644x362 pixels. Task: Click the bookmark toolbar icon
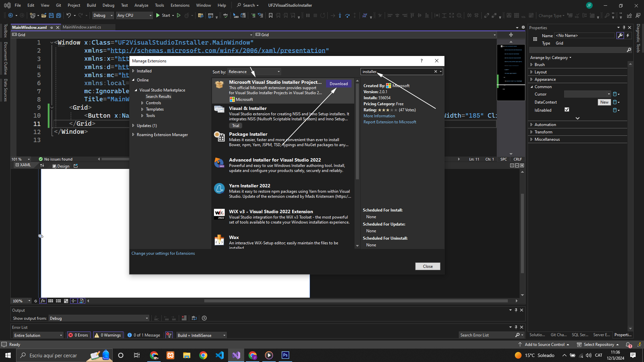270,15
